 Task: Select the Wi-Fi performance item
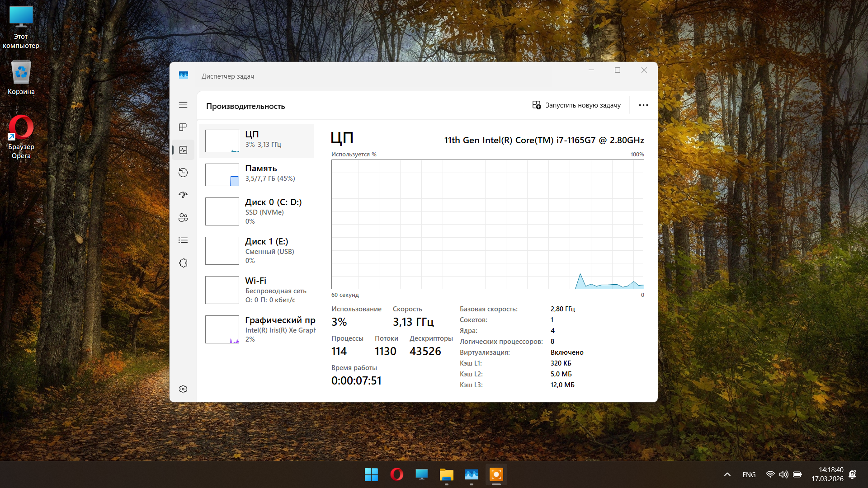pyautogui.click(x=257, y=290)
